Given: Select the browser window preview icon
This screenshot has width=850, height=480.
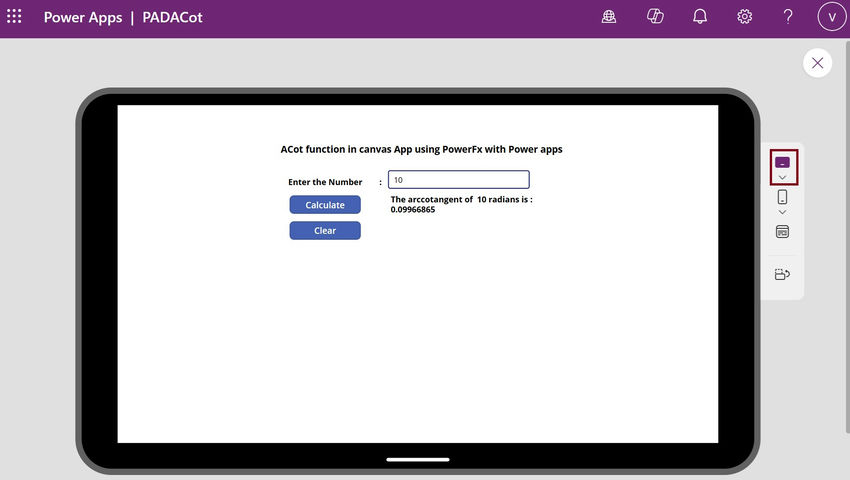Looking at the screenshot, I should click(x=782, y=232).
